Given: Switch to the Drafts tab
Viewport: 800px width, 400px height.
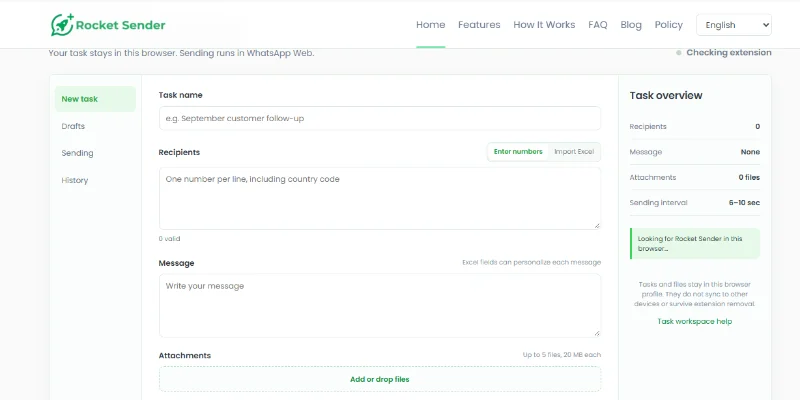Looking at the screenshot, I should point(95,126).
